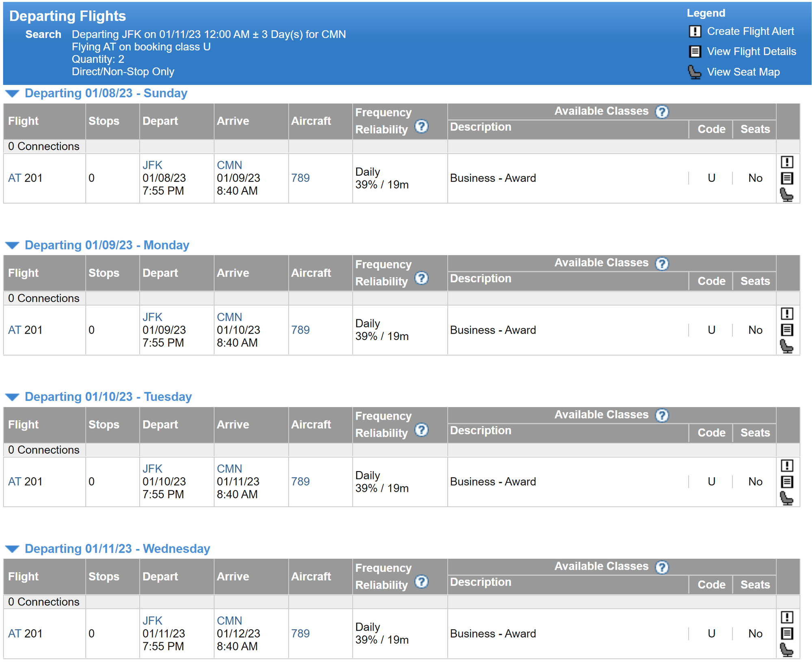Image resolution: width=812 pixels, height=663 pixels.
Task: Open 789 aircraft link in Sunday flight
Action: coord(300,178)
